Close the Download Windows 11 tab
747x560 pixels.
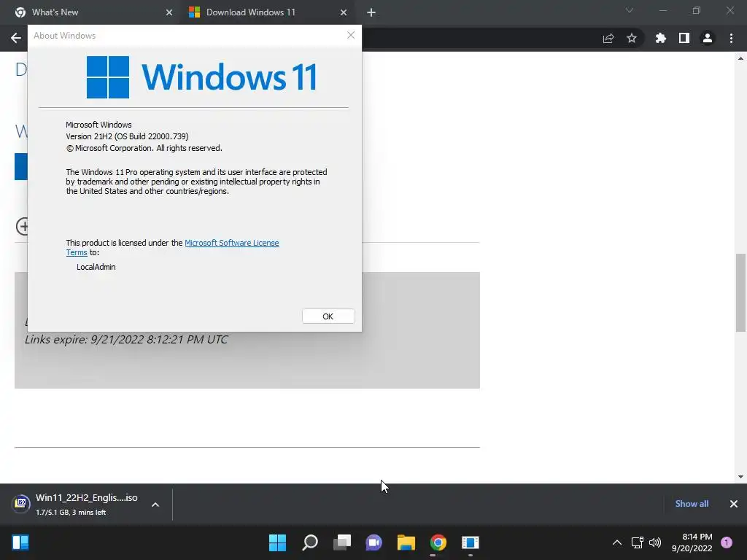[344, 12]
